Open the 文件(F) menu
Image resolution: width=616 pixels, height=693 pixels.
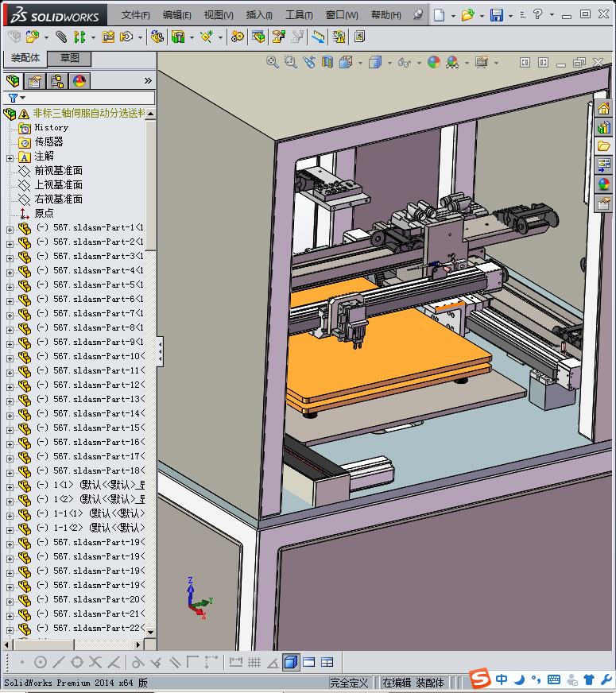[x=135, y=15]
